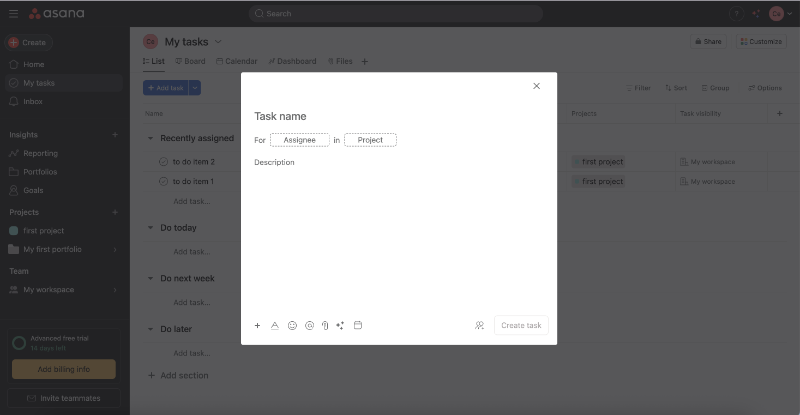
Task: Add a new project with Projects plus
Action: 115,212
